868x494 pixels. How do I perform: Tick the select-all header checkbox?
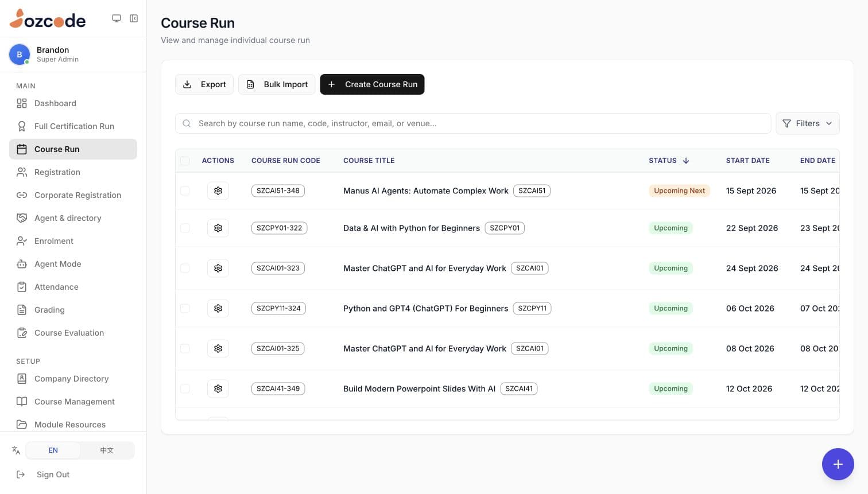185,161
